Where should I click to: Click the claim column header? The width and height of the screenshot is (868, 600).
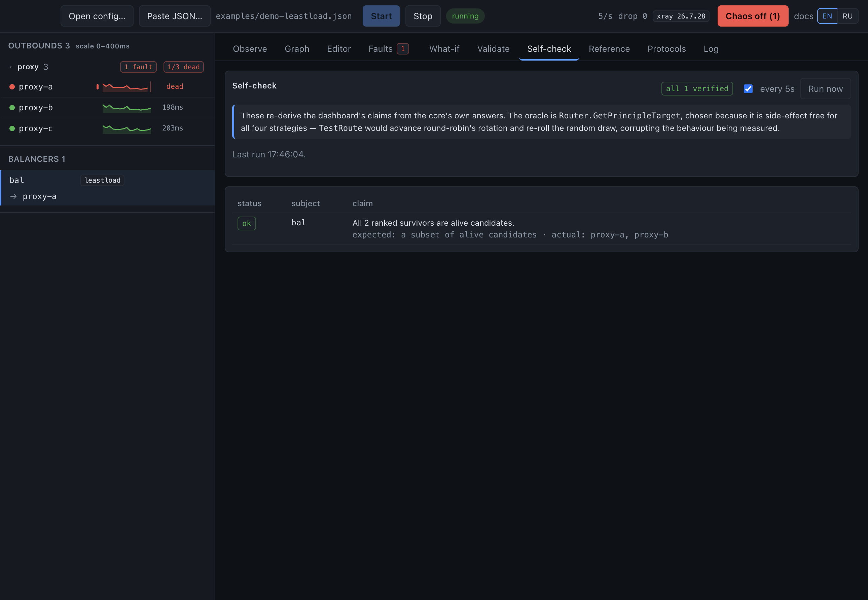click(363, 203)
